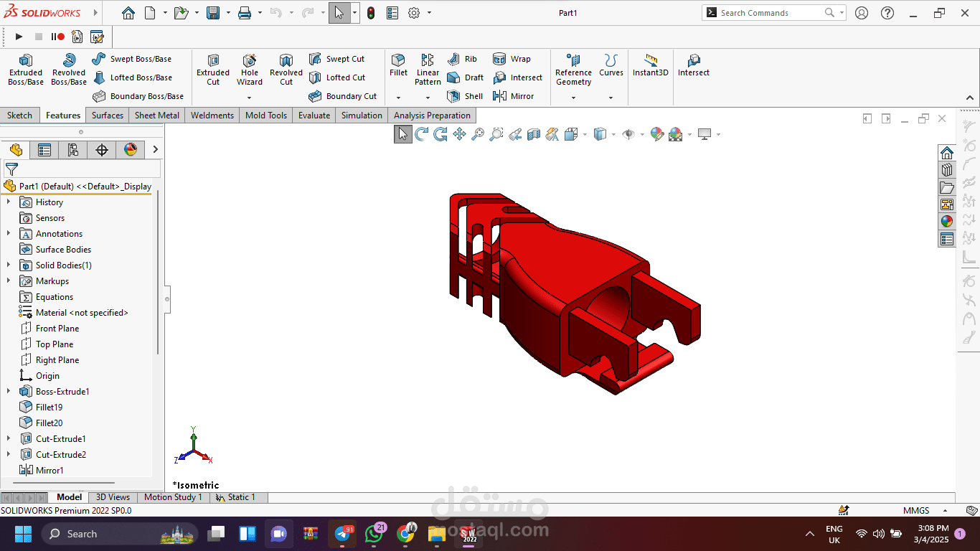The image size is (980, 551).
Task: Click the Section View icon
Action: [x=534, y=134]
